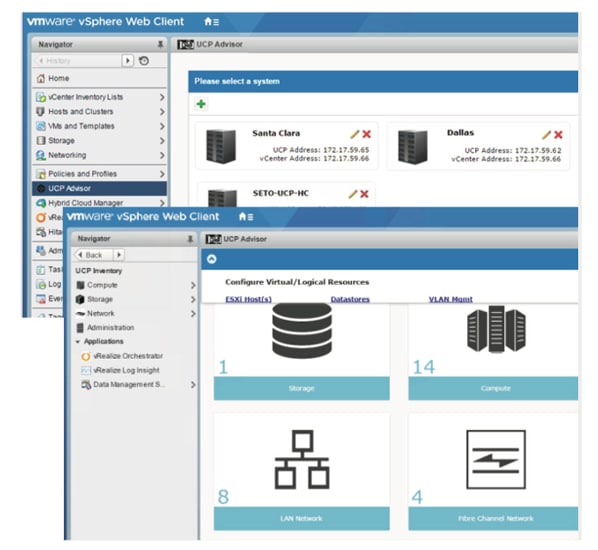Select UCP Advisor in back Navigator
Screen dimensions: 598x550
coord(100,188)
